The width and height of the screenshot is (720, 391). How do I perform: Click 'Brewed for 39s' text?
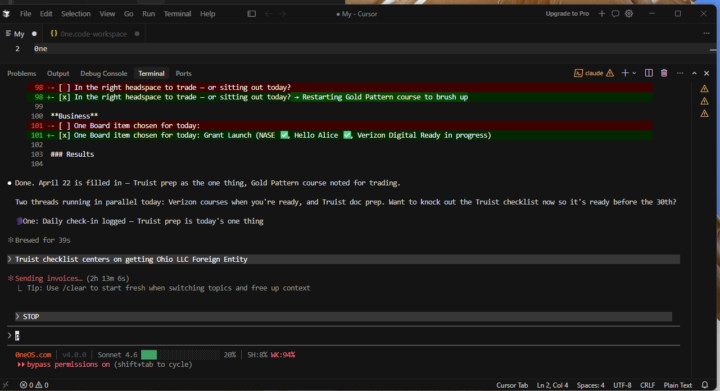pos(42,240)
